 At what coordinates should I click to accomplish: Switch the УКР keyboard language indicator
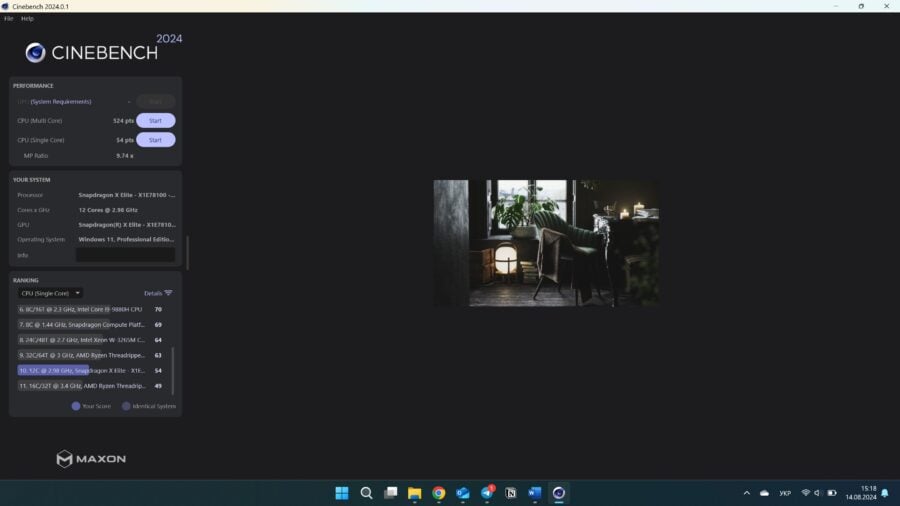[785, 493]
